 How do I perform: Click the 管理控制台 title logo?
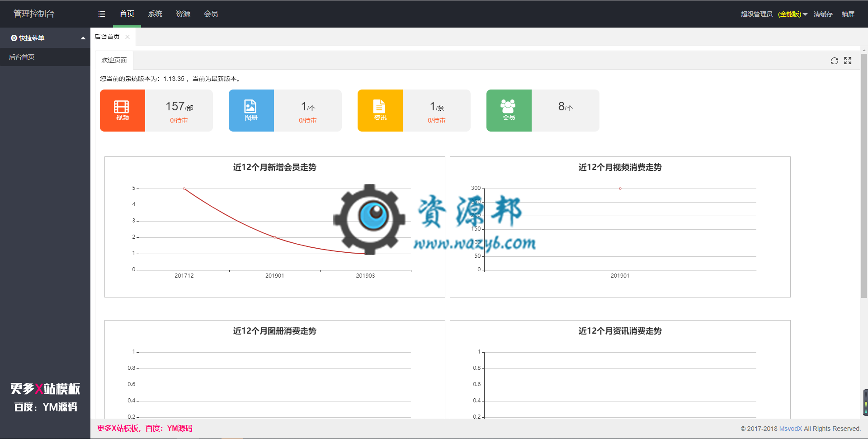click(34, 14)
